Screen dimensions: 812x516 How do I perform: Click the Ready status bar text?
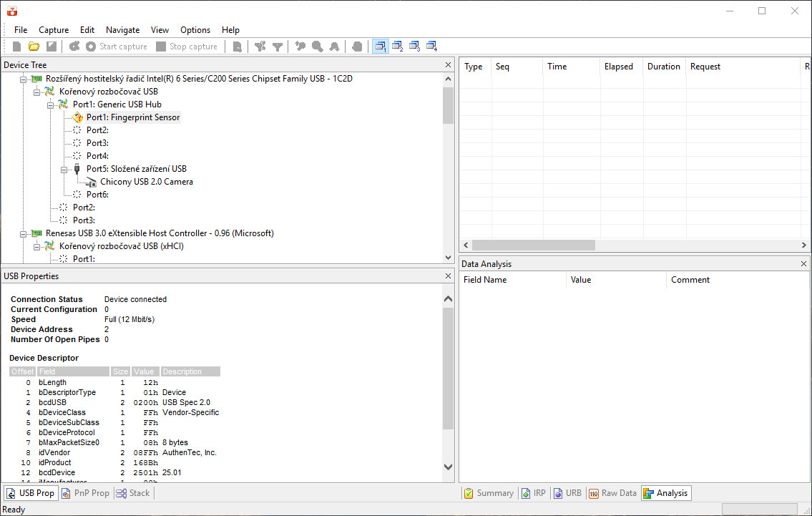click(x=14, y=510)
